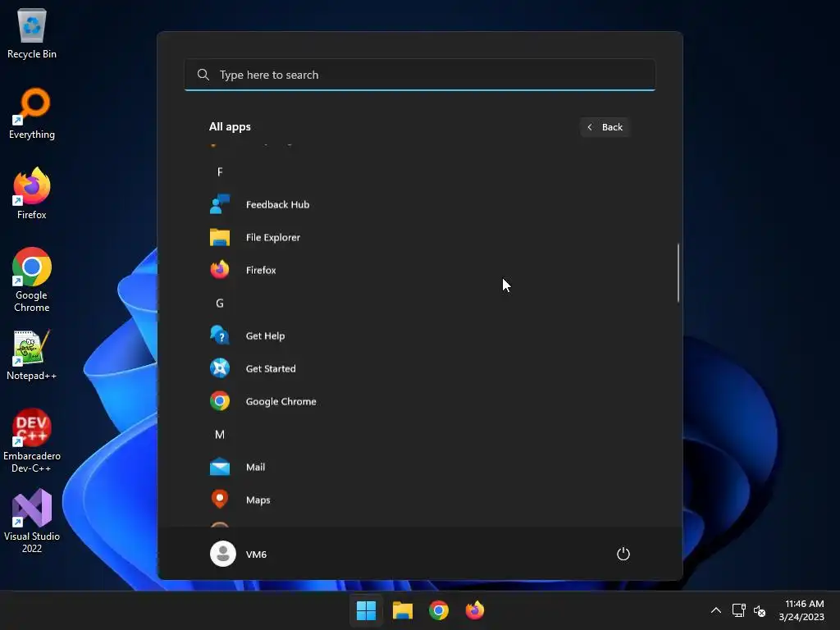Open the VM6 user account menu
This screenshot has width=840, height=630.
(x=239, y=554)
